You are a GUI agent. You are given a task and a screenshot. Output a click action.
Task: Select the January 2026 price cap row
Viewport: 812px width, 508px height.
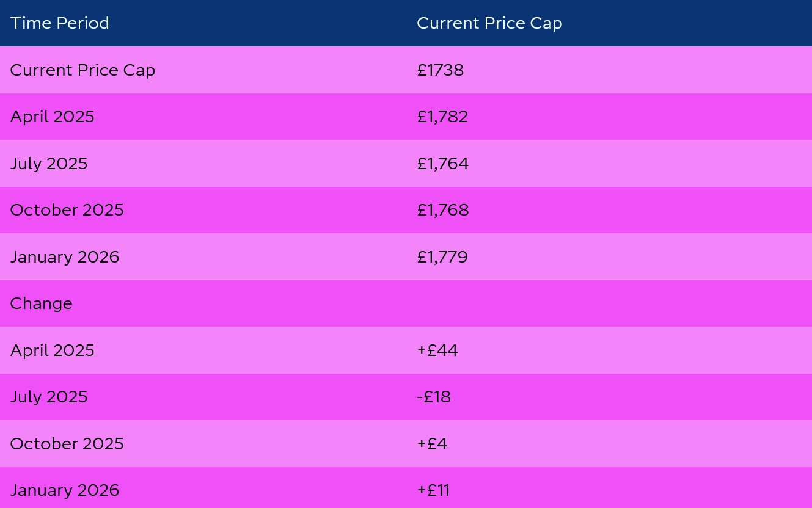point(406,257)
